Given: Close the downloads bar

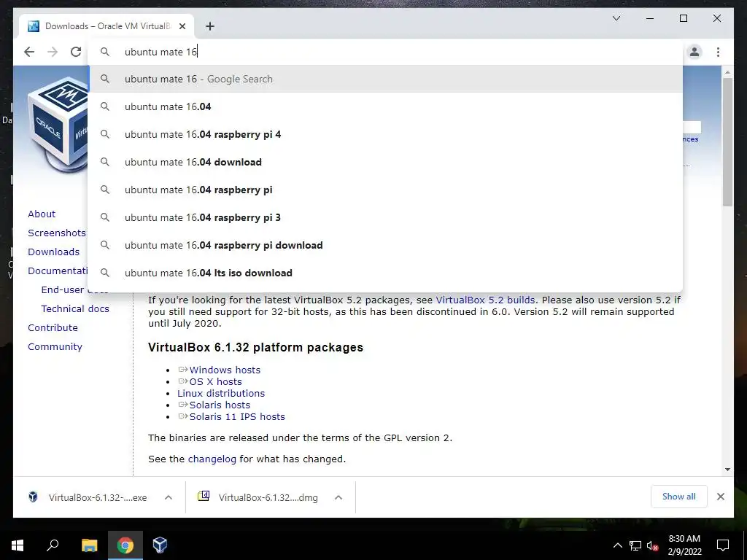Looking at the screenshot, I should tap(720, 497).
